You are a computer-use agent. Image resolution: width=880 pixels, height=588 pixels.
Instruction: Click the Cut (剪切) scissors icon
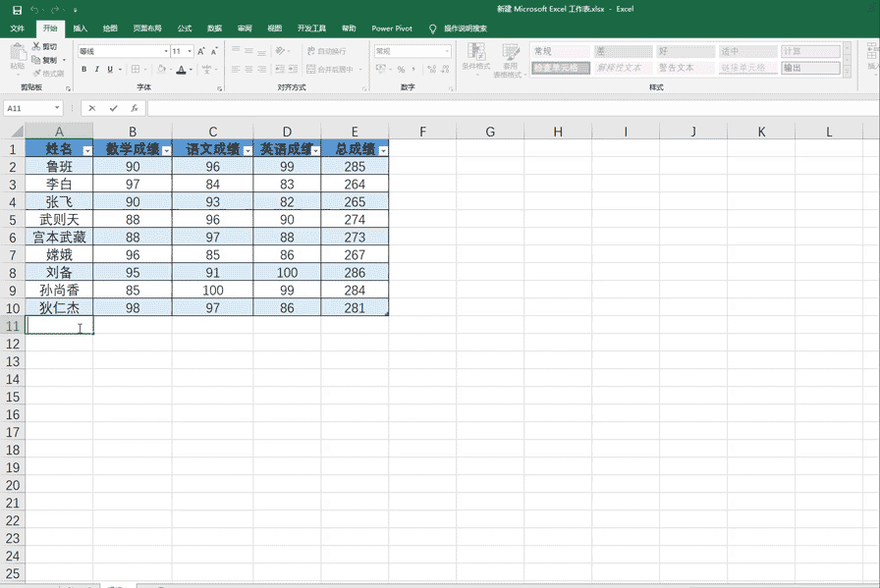pyautogui.click(x=36, y=46)
